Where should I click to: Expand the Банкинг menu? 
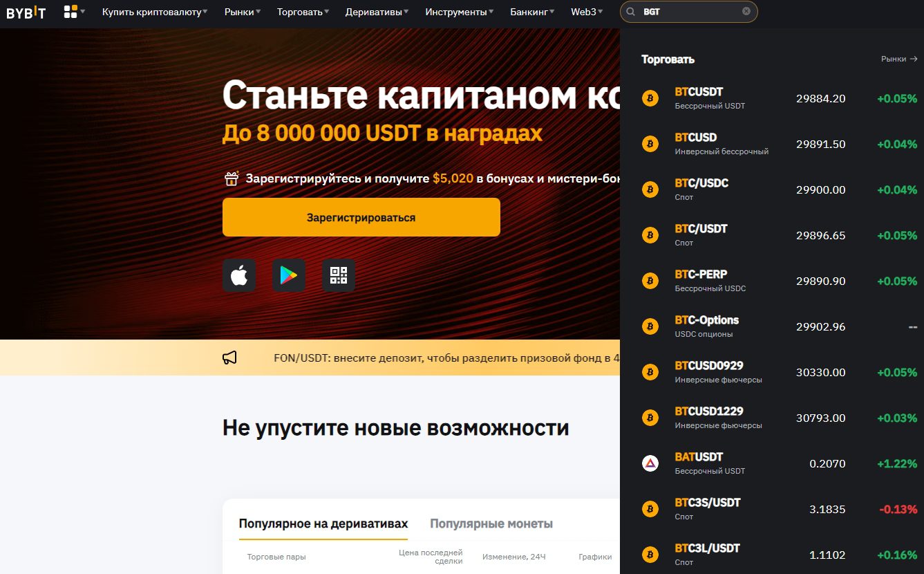point(532,12)
